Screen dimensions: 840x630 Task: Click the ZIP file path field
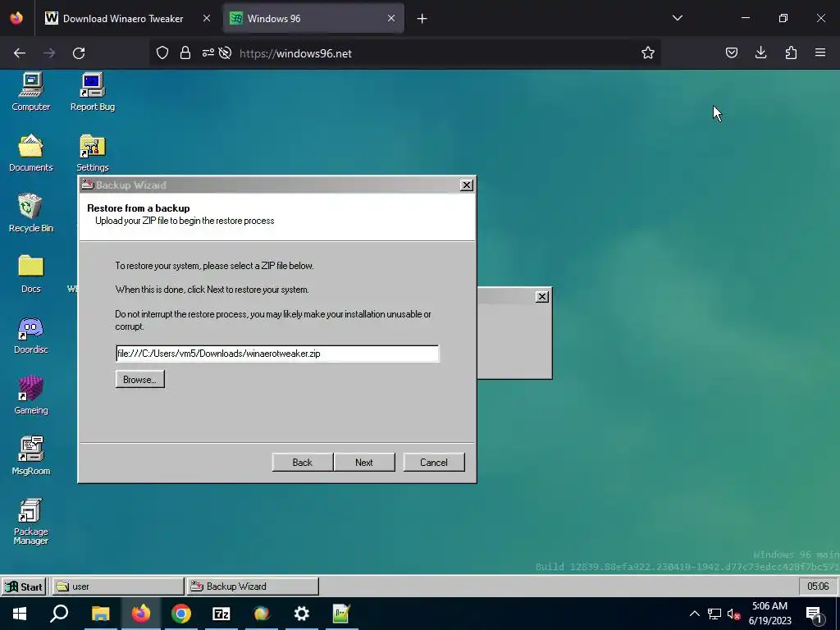277,354
